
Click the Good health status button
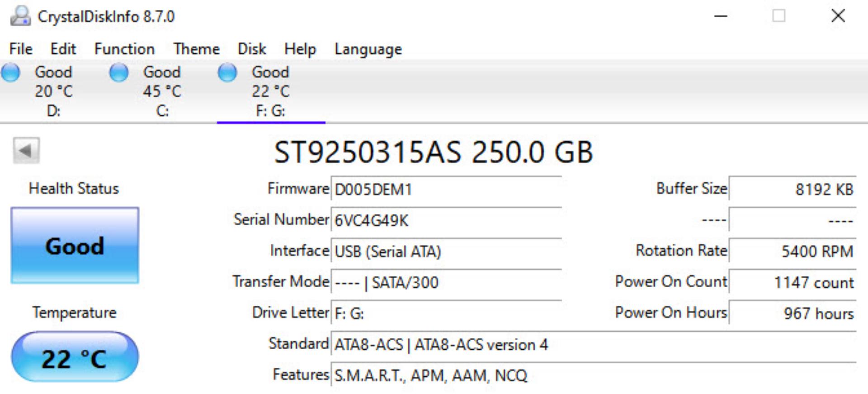75,246
